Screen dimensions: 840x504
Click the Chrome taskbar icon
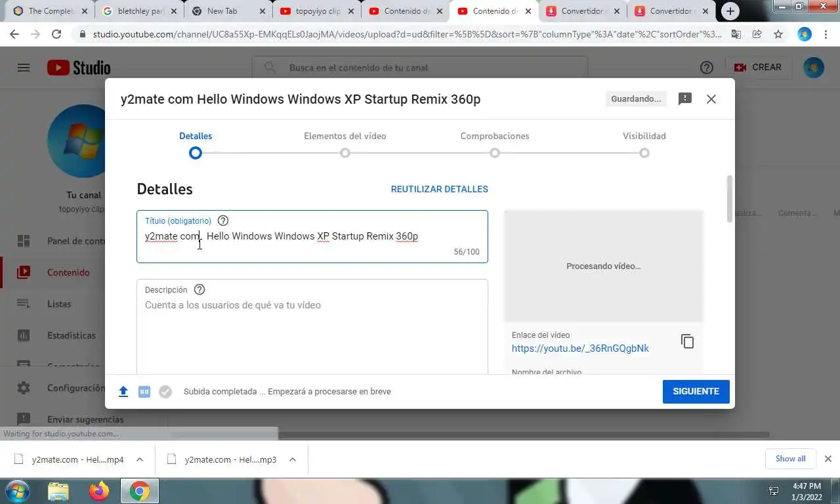pos(139,491)
